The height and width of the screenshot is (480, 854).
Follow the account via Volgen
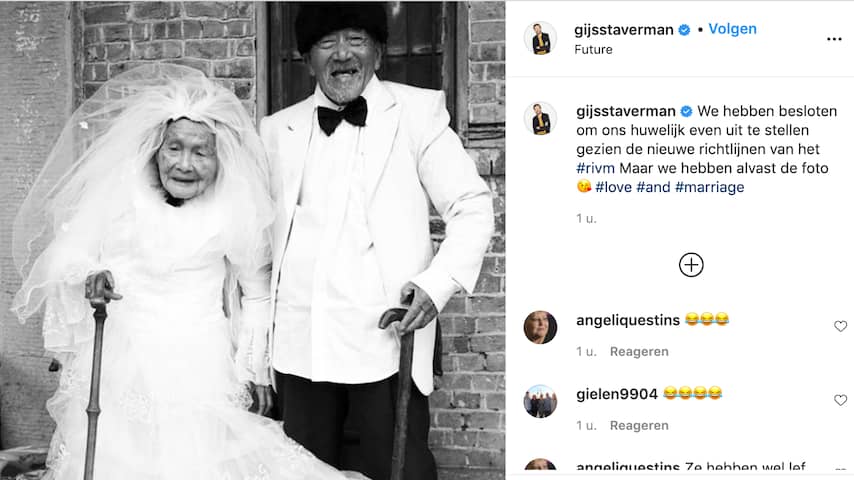point(732,29)
